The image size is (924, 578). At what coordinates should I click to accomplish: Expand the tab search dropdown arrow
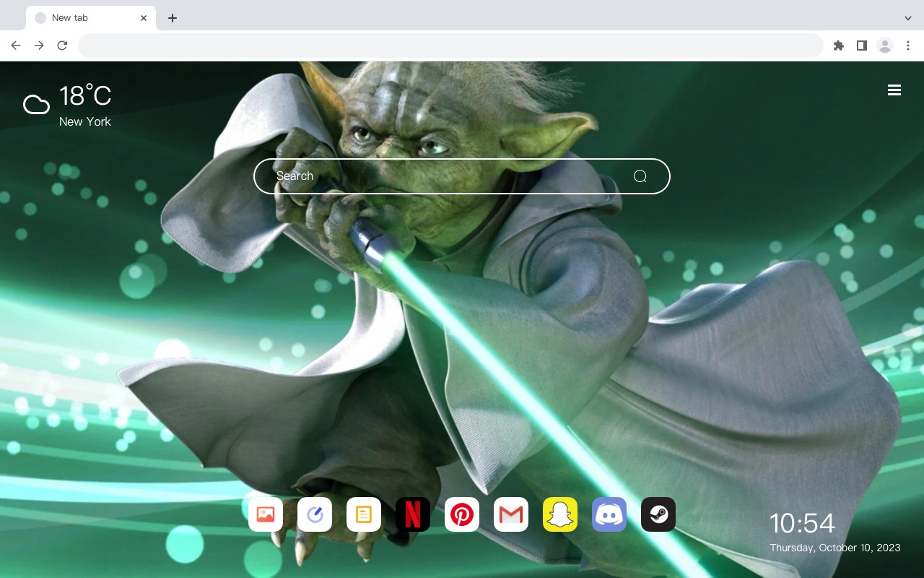(908, 18)
